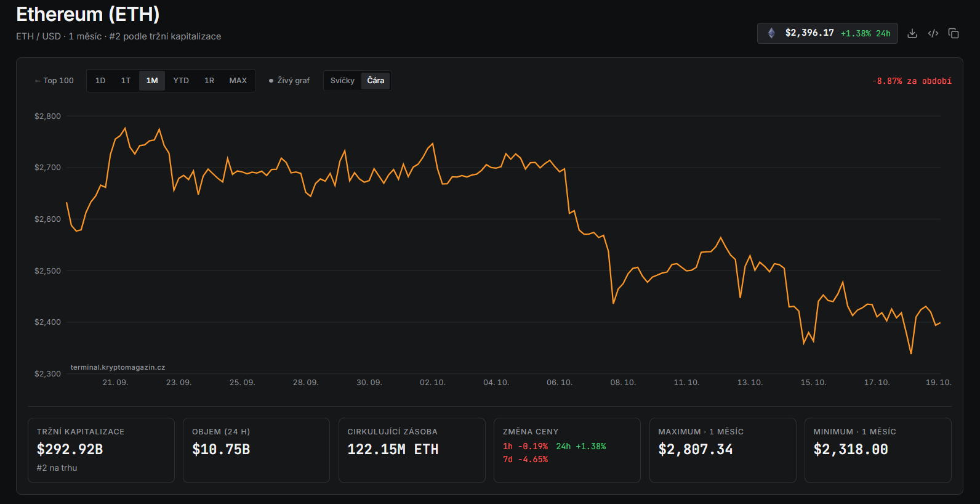Click the Ethereum (ETH) heading
This screenshot has height=504, width=980.
pyautogui.click(x=88, y=14)
